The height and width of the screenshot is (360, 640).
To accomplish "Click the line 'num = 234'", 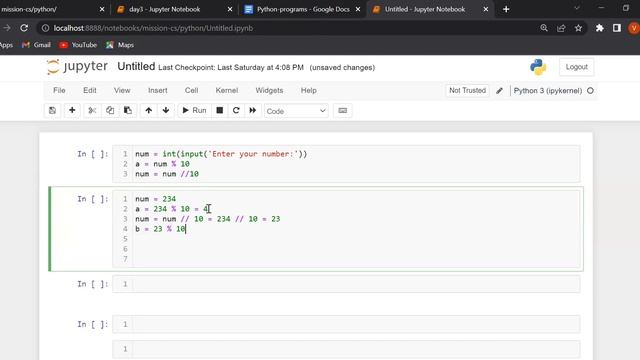I will [156, 199].
